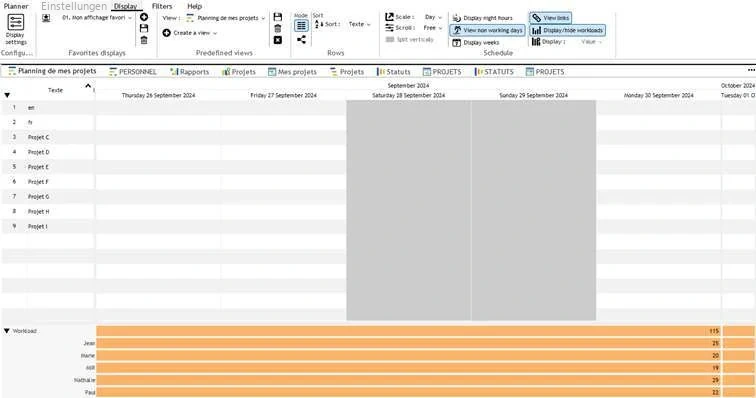
Task: Select the Nathalie workload bar
Action: [x=408, y=380]
